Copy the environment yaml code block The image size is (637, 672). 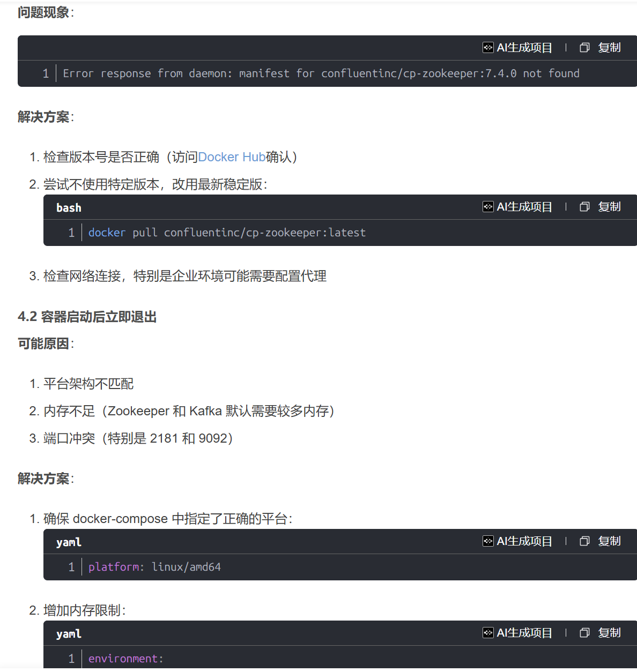click(601, 633)
